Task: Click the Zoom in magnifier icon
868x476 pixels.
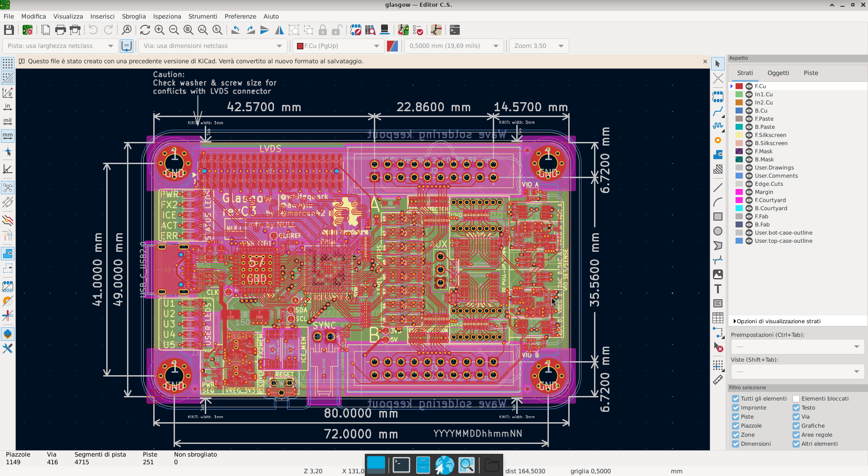Action: (159, 30)
